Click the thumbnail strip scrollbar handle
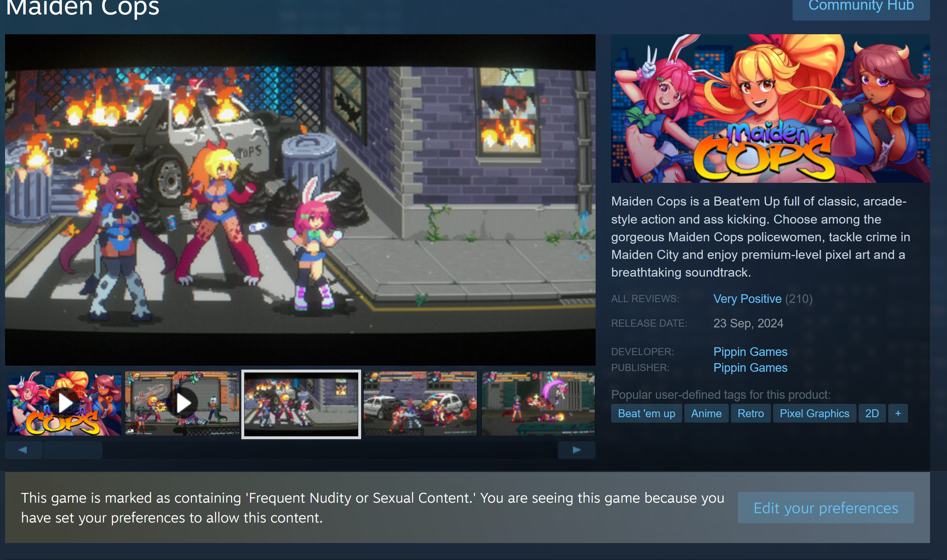Screen dimensions: 947x560 pyautogui.click(x=73, y=450)
